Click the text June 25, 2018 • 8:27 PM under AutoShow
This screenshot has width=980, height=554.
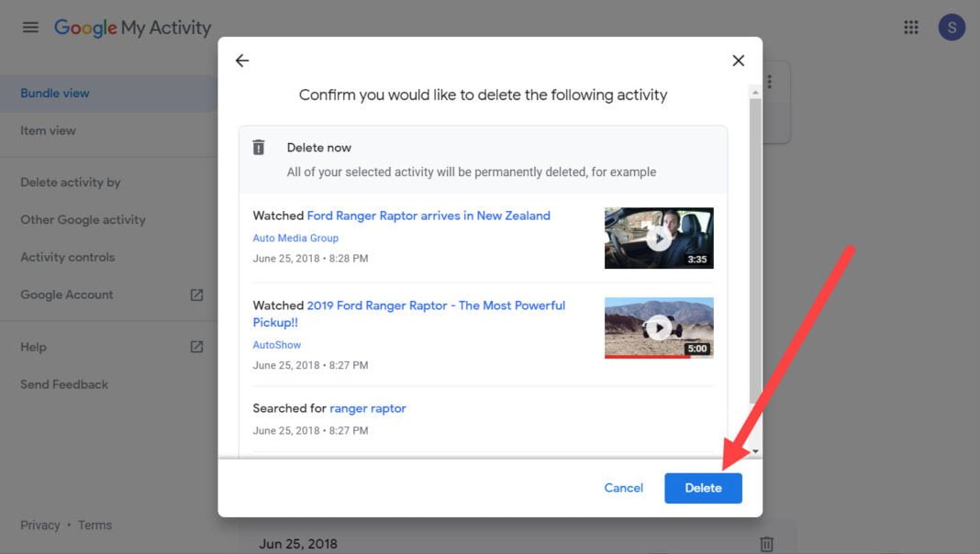310,365
